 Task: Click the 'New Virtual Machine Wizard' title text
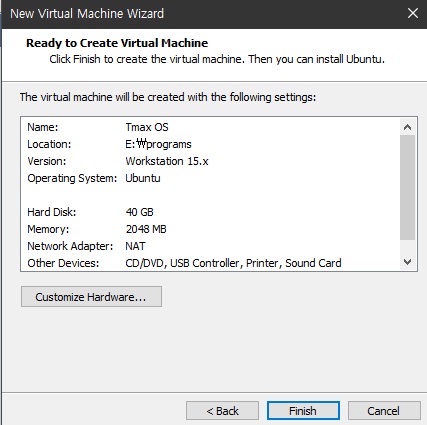87,14
